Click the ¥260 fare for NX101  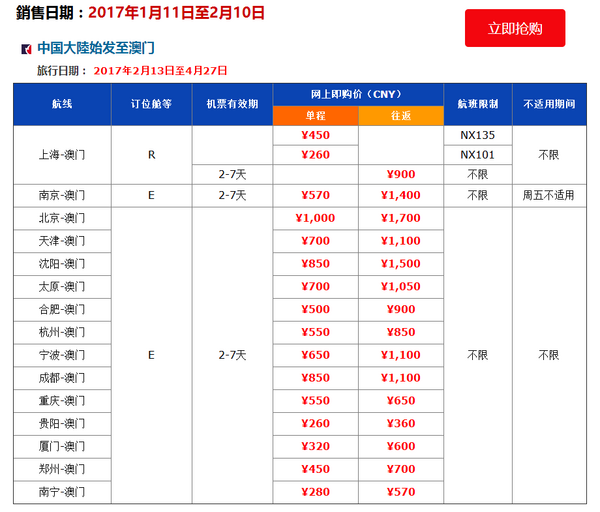[x=315, y=155]
